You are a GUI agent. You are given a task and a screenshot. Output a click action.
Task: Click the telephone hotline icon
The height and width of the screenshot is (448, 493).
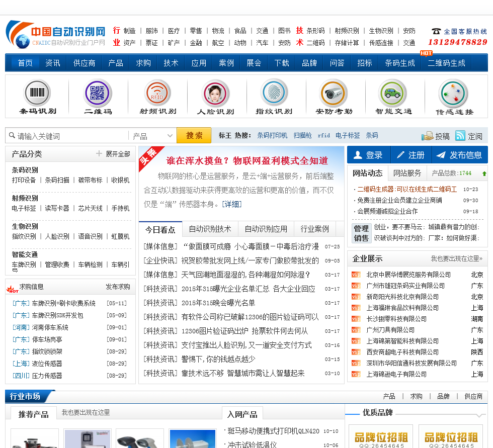pos(436,31)
